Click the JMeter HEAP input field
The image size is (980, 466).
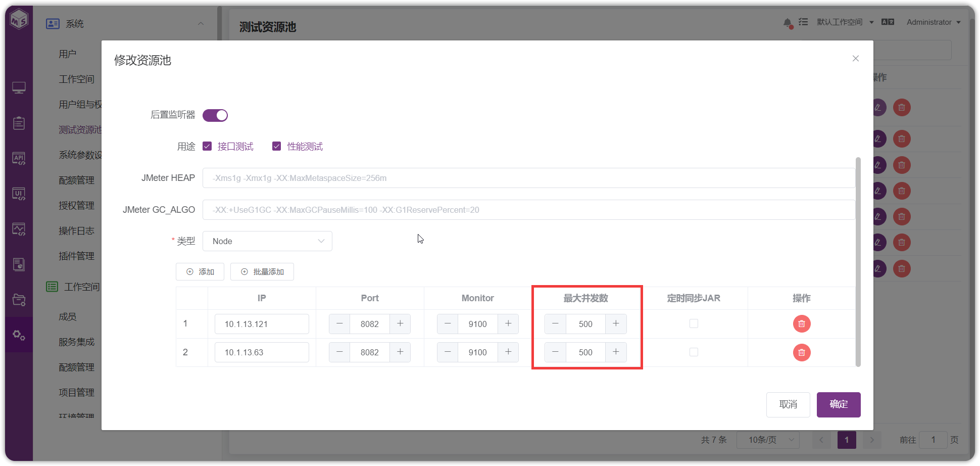(x=529, y=178)
